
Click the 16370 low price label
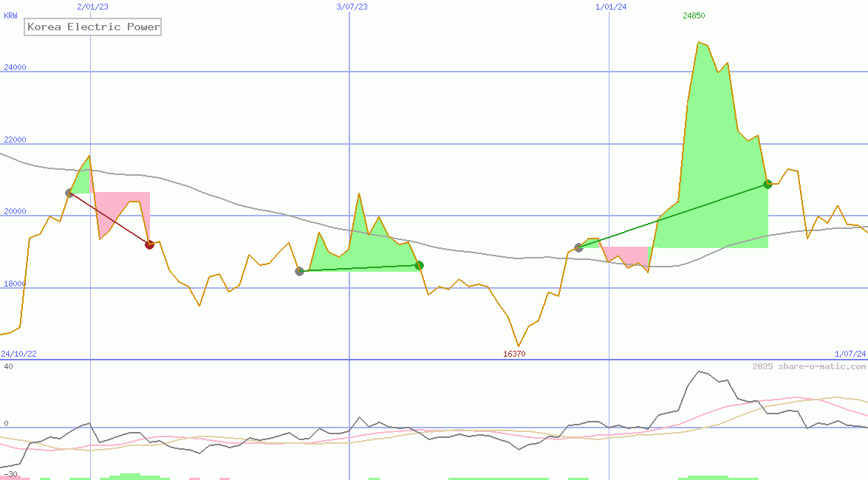coord(514,354)
